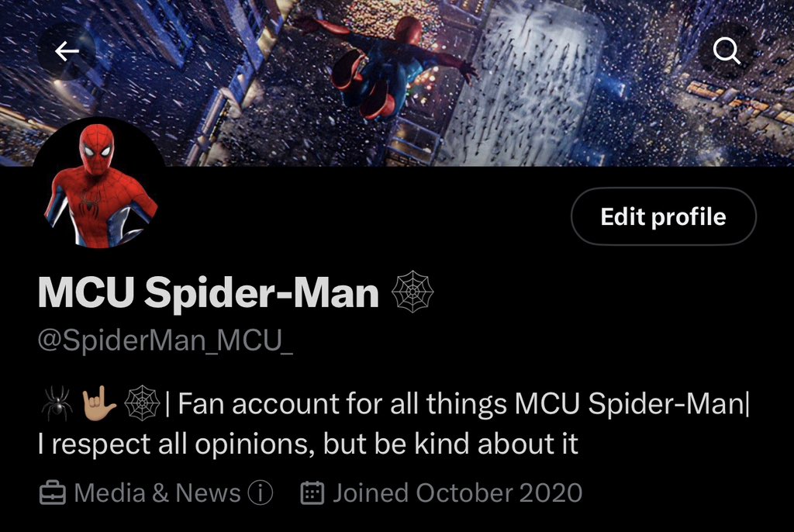
Task: Click the calendar icon beside Joined October 2020
Action: click(x=312, y=493)
